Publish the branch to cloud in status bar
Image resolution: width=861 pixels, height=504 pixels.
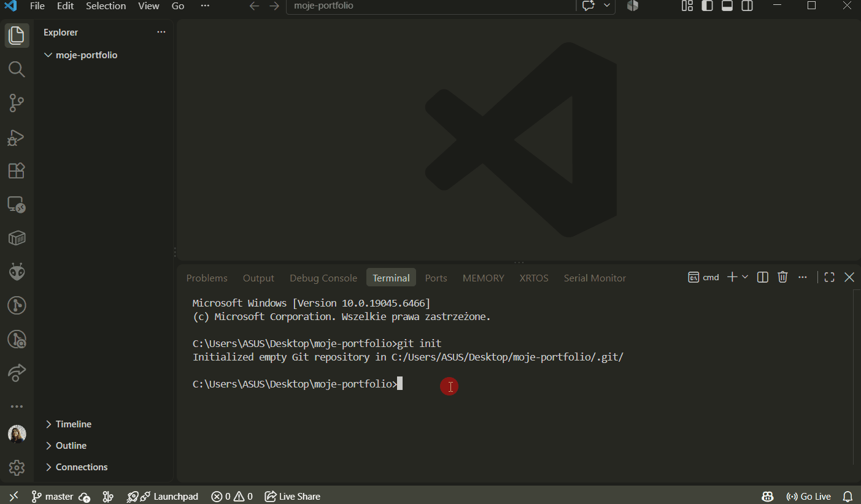pyautogui.click(x=85, y=497)
